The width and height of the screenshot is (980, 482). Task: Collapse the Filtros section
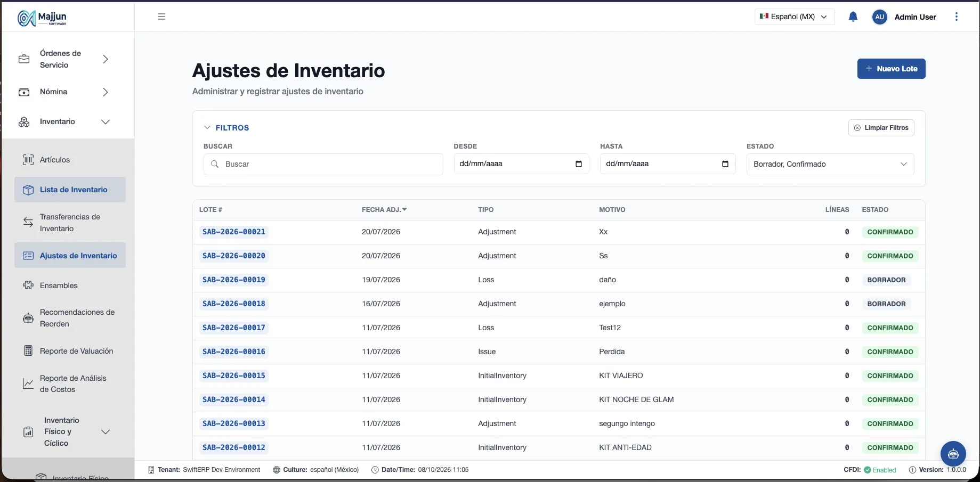click(226, 128)
